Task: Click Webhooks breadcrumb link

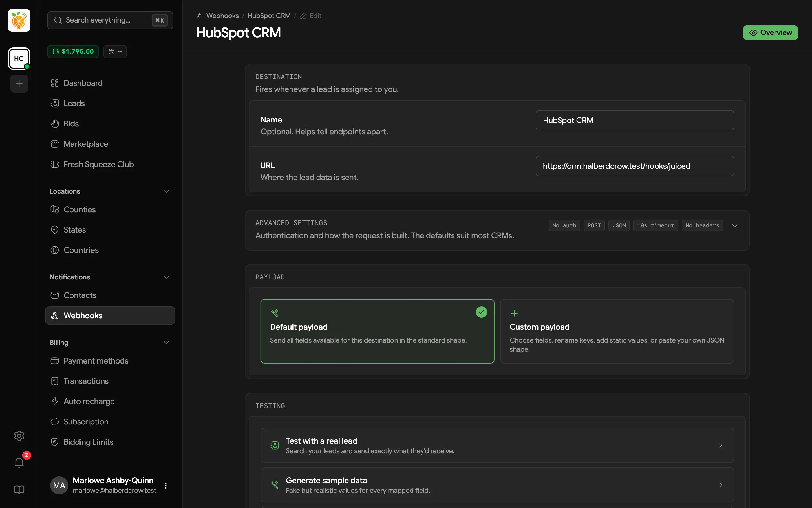Action: [x=222, y=16]
